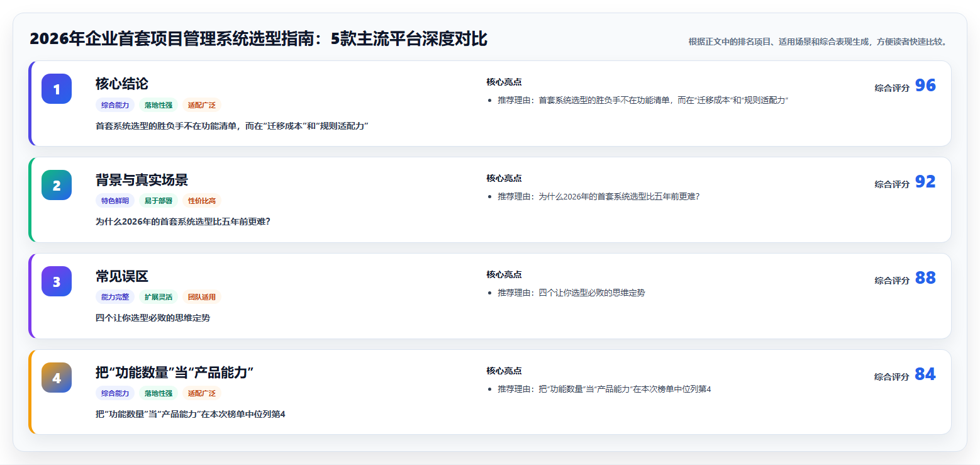Select the 落地性强 tag under 核心结论
The height and width of the screenshot is (465, 980).
pyautogui.click(x=159, y=105)
